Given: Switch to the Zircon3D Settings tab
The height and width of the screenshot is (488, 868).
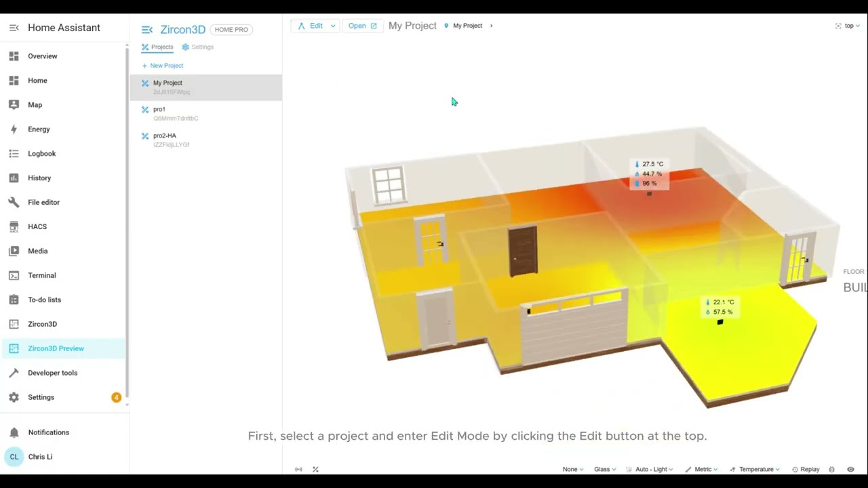Looking at the screenshot, I should click(x=198, y=47).
